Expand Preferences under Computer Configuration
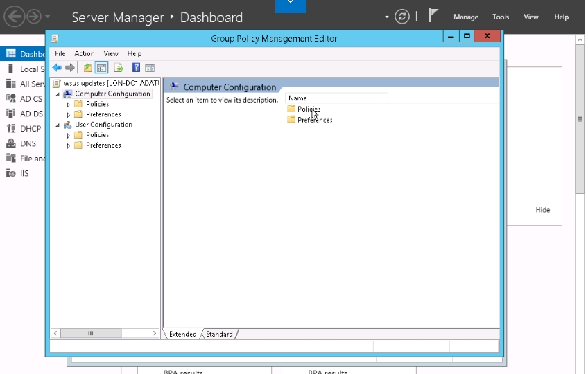 click(x=68, y=115)
